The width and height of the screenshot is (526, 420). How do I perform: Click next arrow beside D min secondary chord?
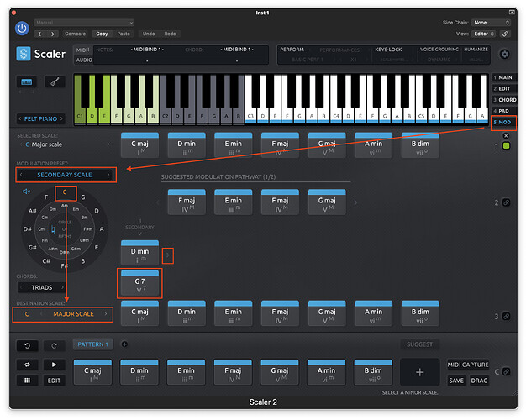coord(168,255)
